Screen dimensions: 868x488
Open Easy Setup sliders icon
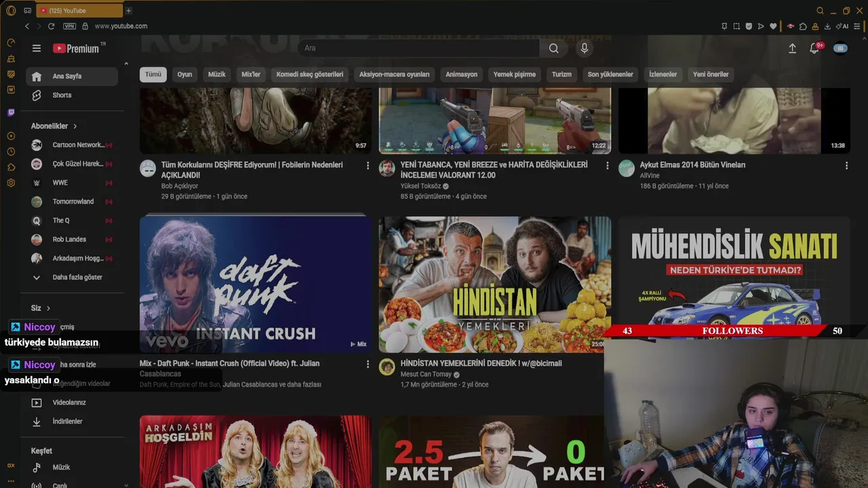point(857,26)
